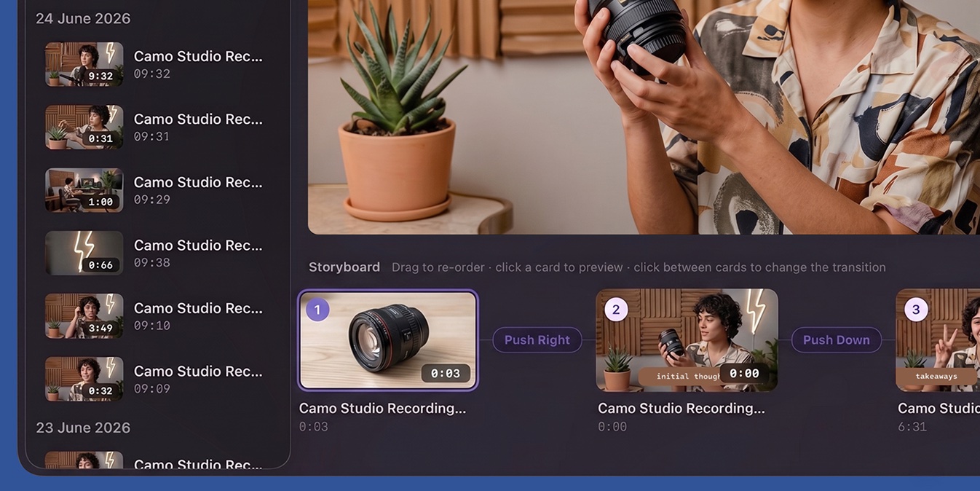
Task: Click the Camo Studio Rec... title above 09:10
Action: [x=198, y=308]
